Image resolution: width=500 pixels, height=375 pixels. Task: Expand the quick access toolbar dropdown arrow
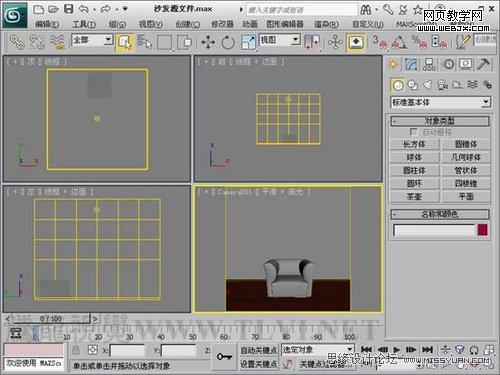point(125,9)
